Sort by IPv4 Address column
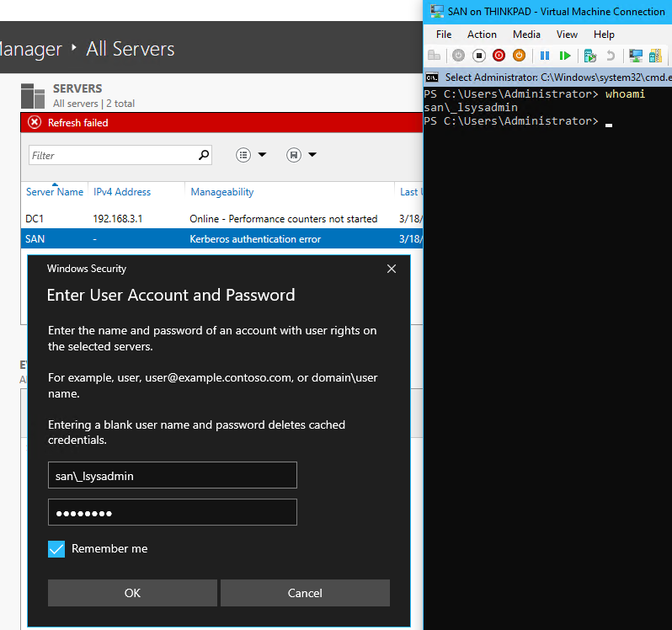This screenshot has height=630, width=672. click(x=122, y=192)
